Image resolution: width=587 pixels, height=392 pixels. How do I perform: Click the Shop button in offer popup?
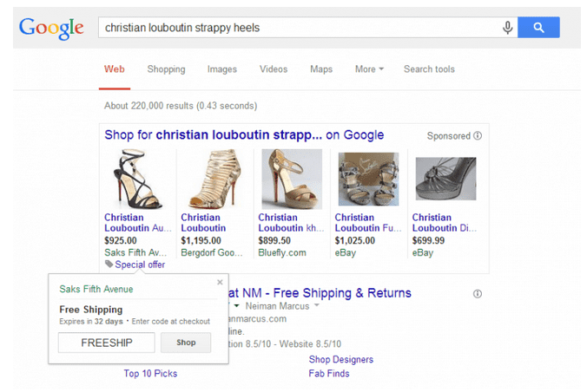(186, 343)
